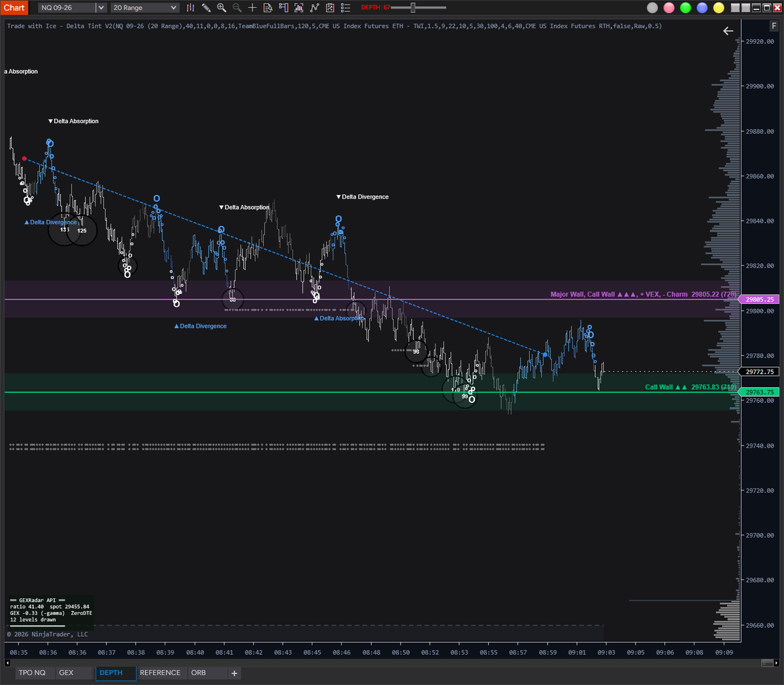Click the F button above price axis

point(774,26)
